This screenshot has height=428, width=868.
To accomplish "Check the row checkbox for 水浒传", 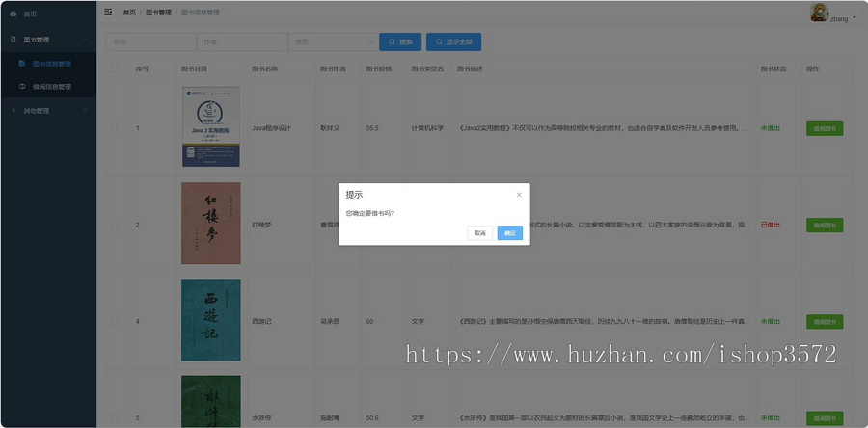I will (x=114, y=418).
